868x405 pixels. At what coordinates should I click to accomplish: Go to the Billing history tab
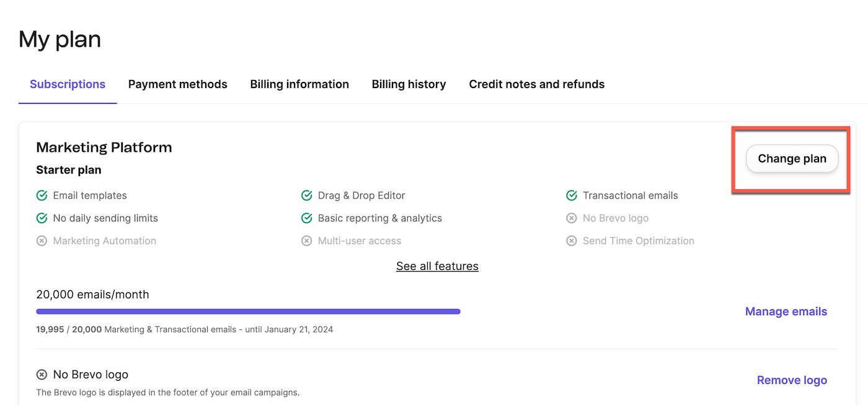coord(409,84)
